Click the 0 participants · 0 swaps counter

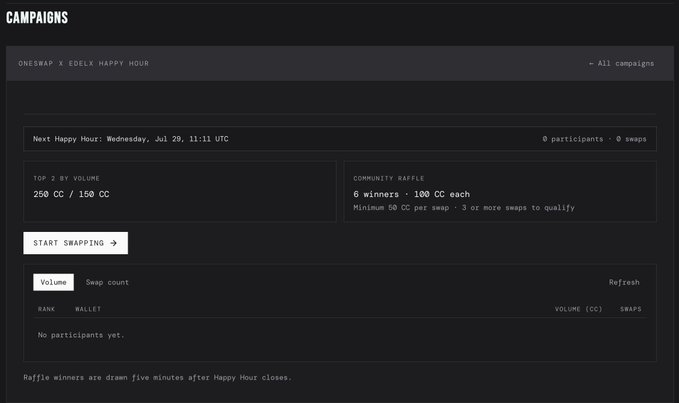click(594, 139)
